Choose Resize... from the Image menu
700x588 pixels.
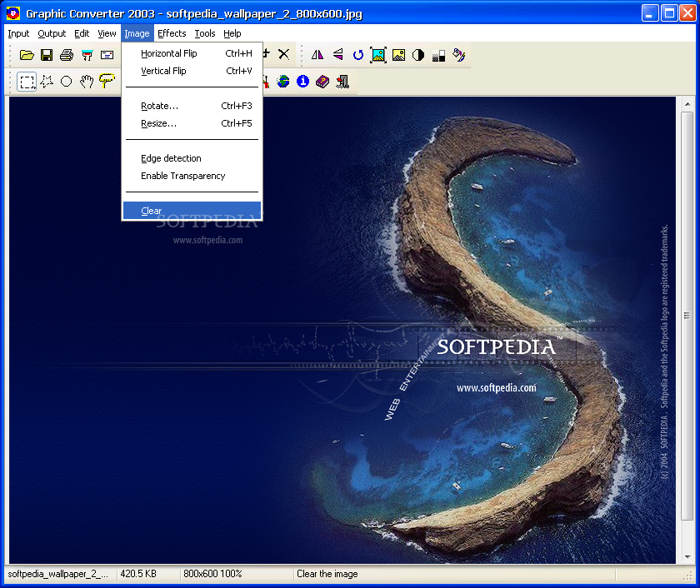(192, 123)
